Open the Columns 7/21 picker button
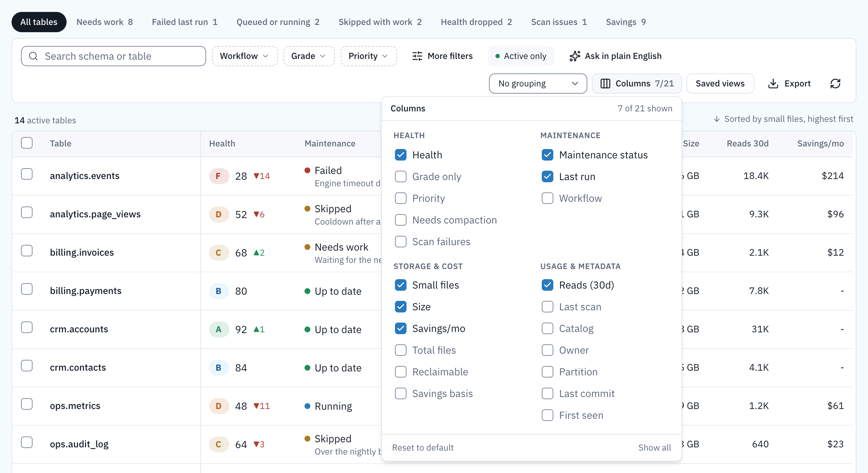868x473 pixels. 637,84
